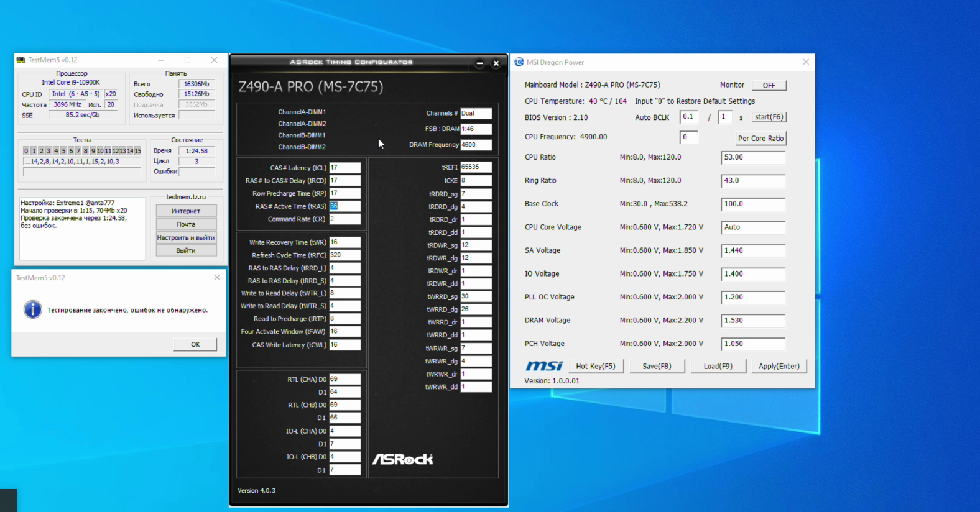The image size is (980, 512).
Task: Open the testmem.tz.ru link
Action: pos(186,197)
